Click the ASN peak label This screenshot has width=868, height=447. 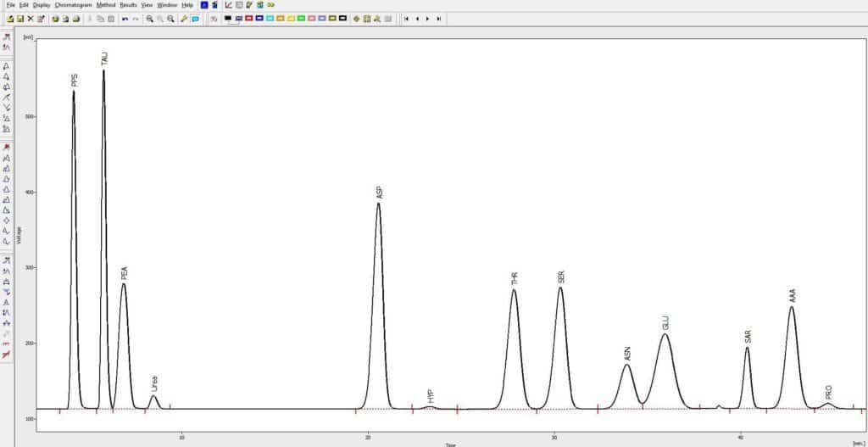click(628, 354)
